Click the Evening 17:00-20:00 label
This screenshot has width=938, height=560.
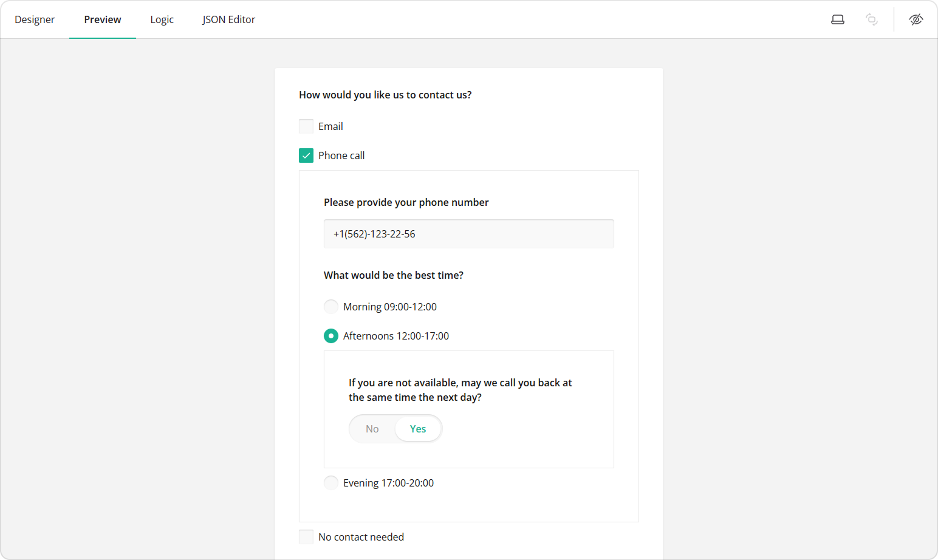[388, 482]
